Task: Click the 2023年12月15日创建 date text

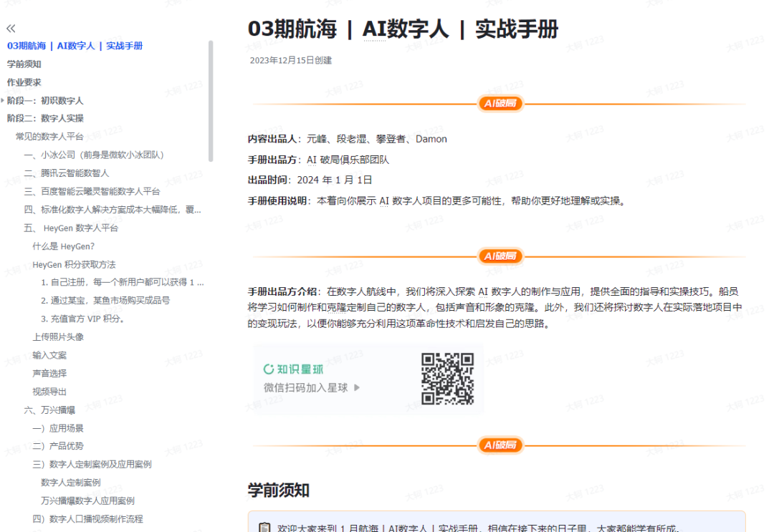Action: [291, 60]
